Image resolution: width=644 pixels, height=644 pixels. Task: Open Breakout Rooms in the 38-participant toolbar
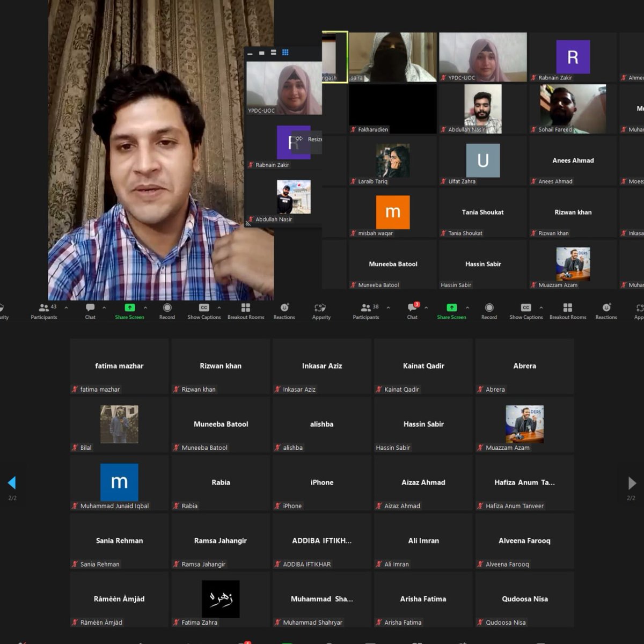point(568,311)
